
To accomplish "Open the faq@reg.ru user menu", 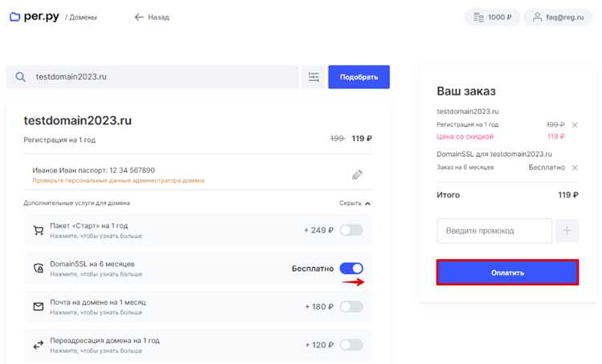I will pos(558,18).
